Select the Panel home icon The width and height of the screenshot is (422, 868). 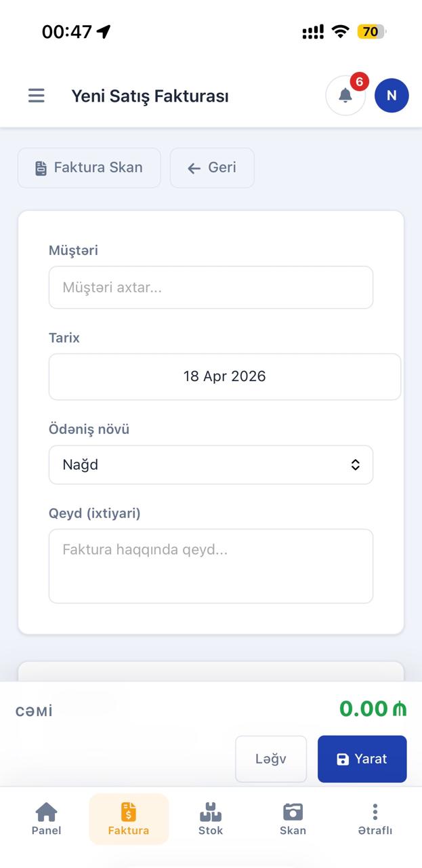pyautogui.click(x=46, y=811)
